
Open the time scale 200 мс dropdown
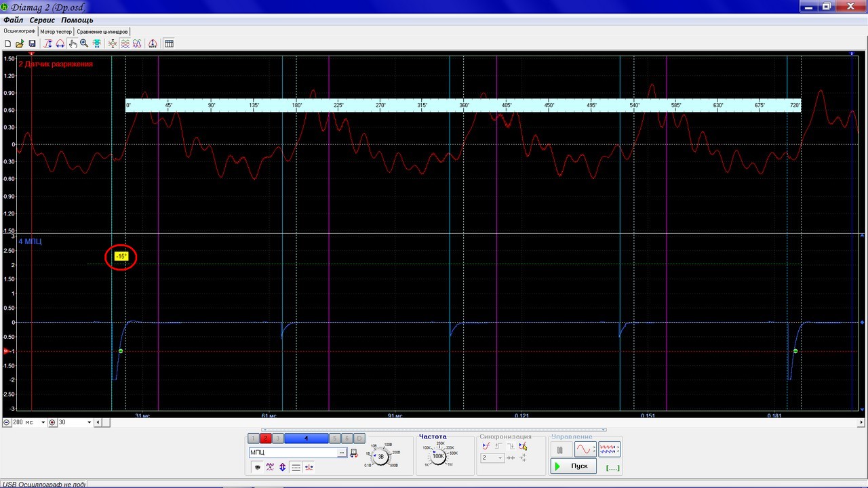tap(43, 422)
